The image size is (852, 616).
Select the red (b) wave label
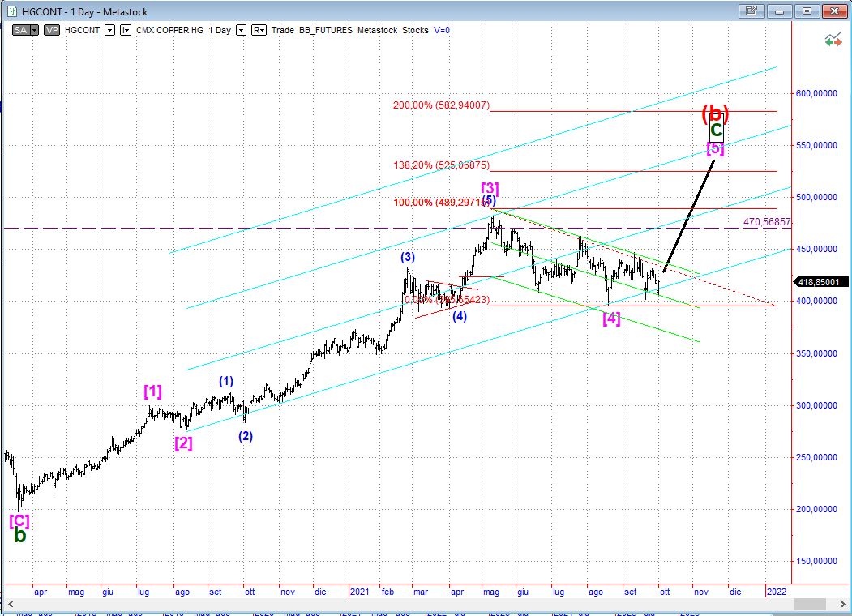click(x=715, y=113)
